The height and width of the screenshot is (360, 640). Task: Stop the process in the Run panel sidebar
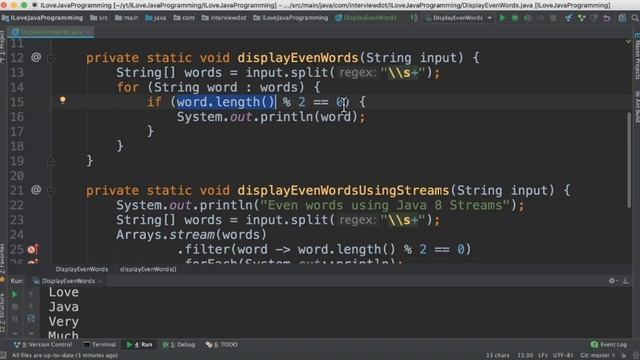pyautogui.click(x=15, y=306)
